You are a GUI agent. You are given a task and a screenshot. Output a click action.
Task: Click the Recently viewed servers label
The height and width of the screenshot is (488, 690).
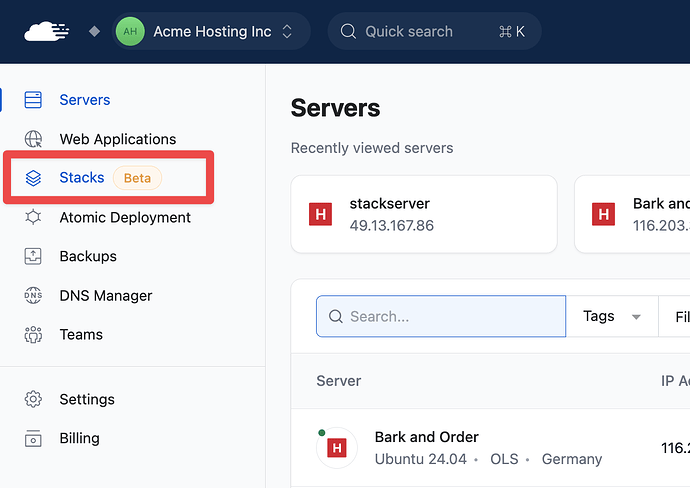372,148
